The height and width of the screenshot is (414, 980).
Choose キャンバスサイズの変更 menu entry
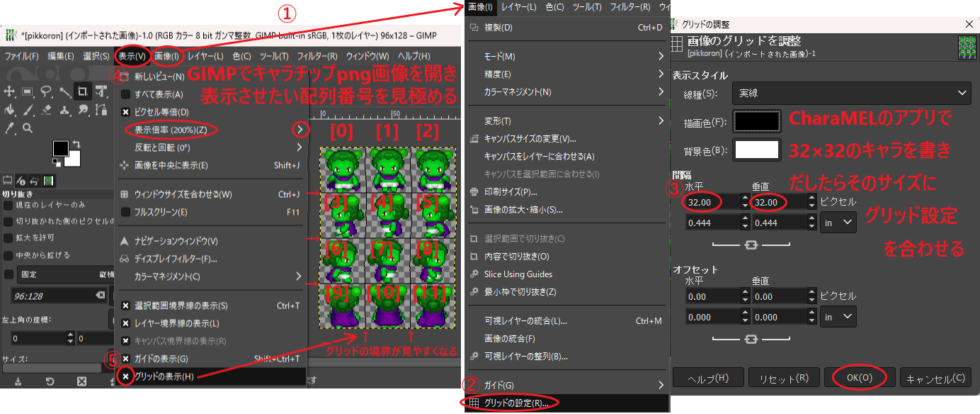(x=568, y=139)
